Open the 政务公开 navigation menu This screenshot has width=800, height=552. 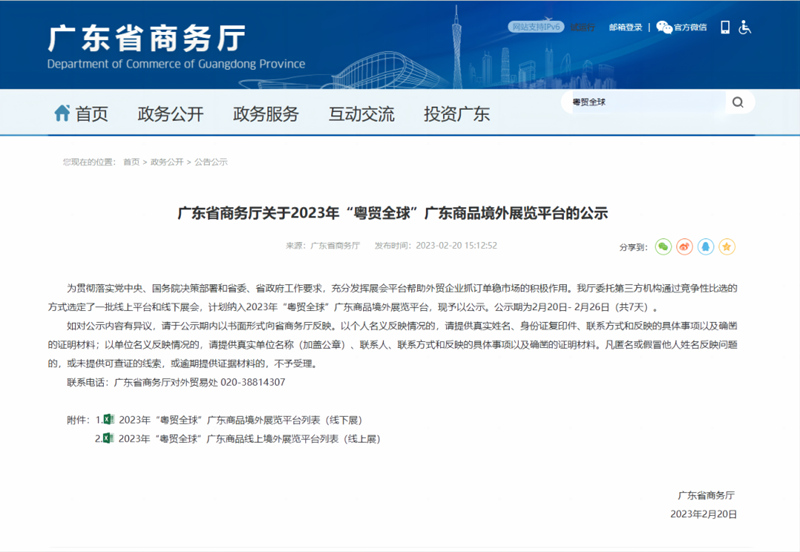point(170,114)
